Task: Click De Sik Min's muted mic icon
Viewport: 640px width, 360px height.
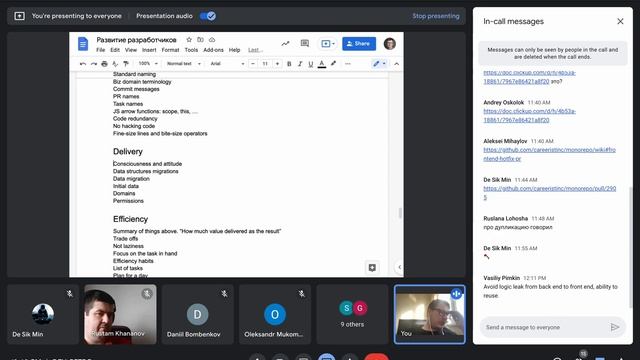Action: (x=70, y=293)
